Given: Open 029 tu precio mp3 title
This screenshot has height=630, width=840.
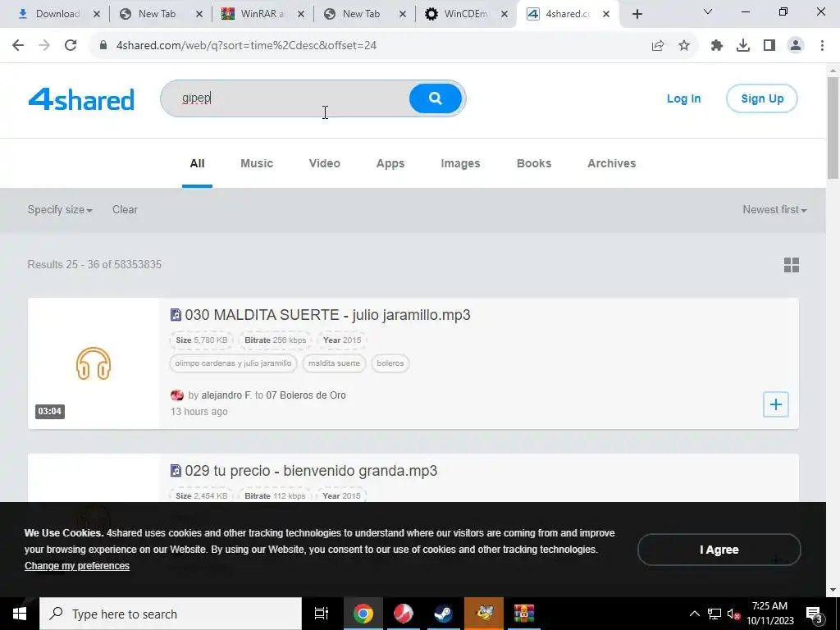Looking at the screenshot, I should (311, 471).
